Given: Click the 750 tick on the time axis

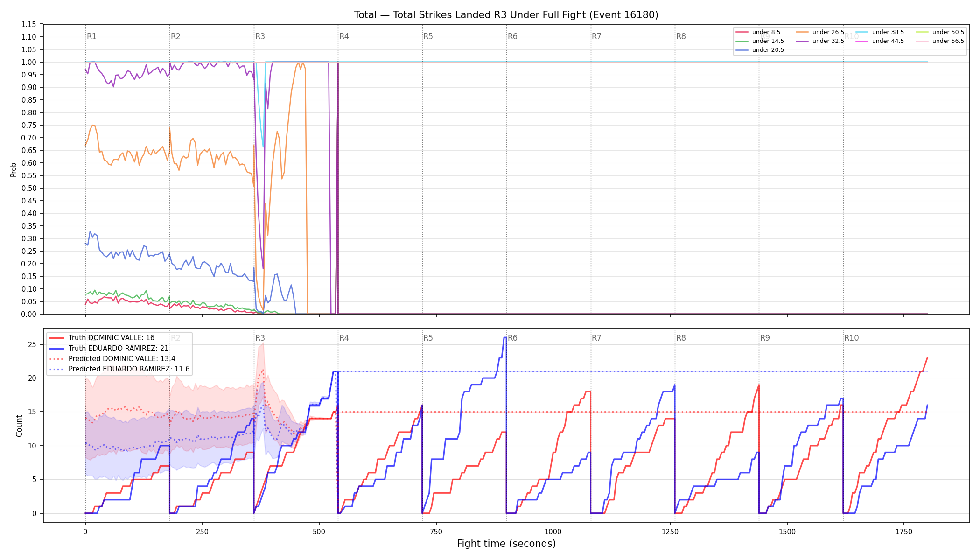Looking at the screenshot, I should point(436,532).
